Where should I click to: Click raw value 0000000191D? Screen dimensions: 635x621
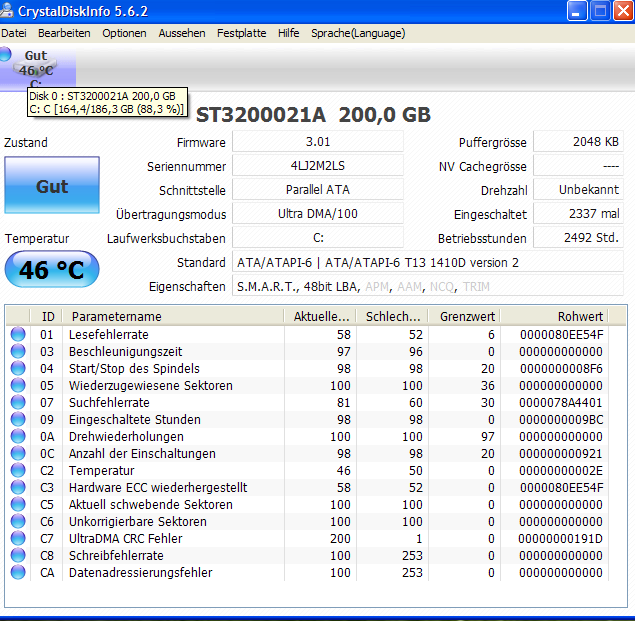click(560, 539)
